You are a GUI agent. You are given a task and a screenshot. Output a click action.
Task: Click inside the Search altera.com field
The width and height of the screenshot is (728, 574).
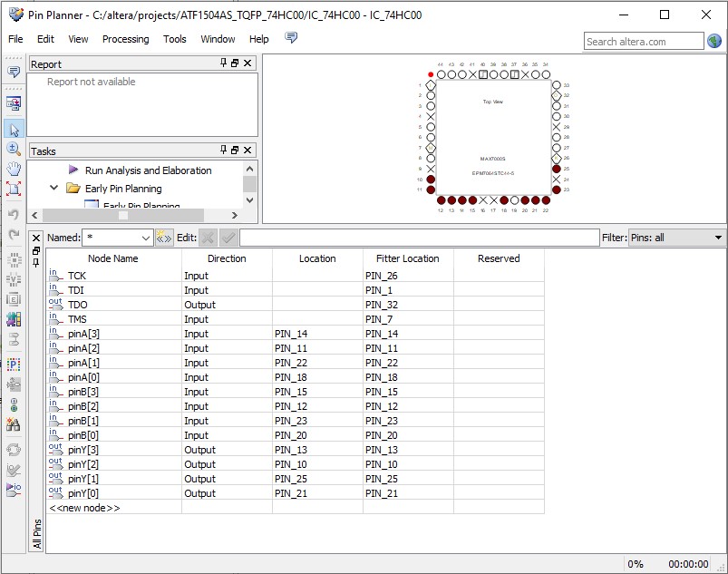point(645,41)
